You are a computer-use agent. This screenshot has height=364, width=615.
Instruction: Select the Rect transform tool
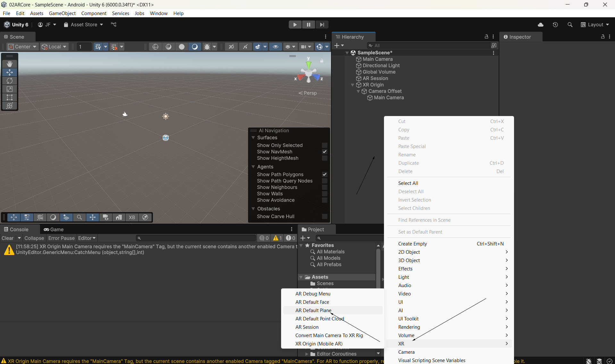10,97
